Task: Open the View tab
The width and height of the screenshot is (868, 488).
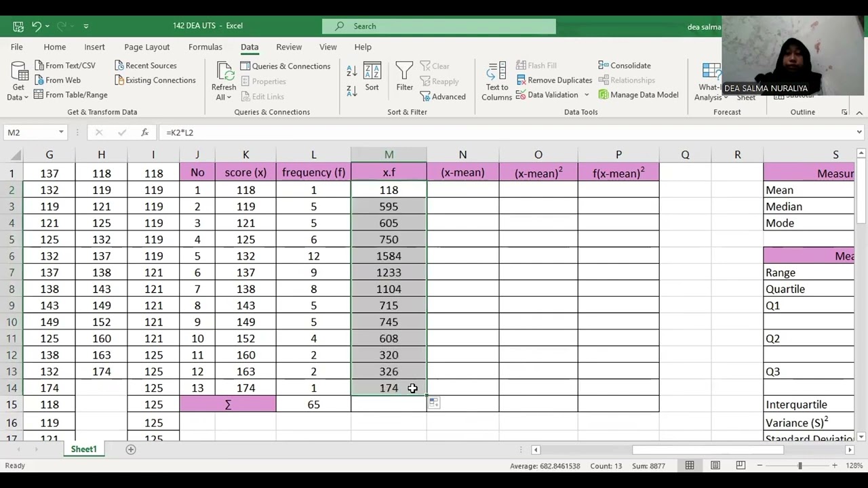Action: [x=328, y=47]
